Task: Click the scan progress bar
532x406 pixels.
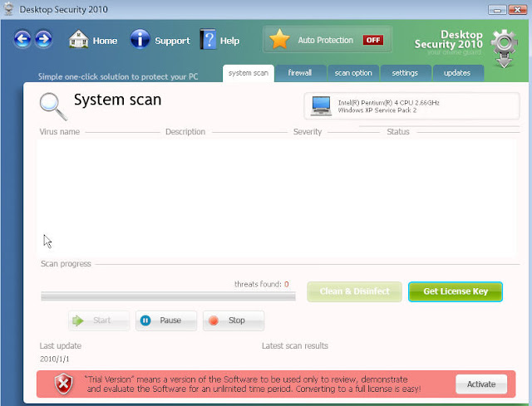Action: [168, 296]
